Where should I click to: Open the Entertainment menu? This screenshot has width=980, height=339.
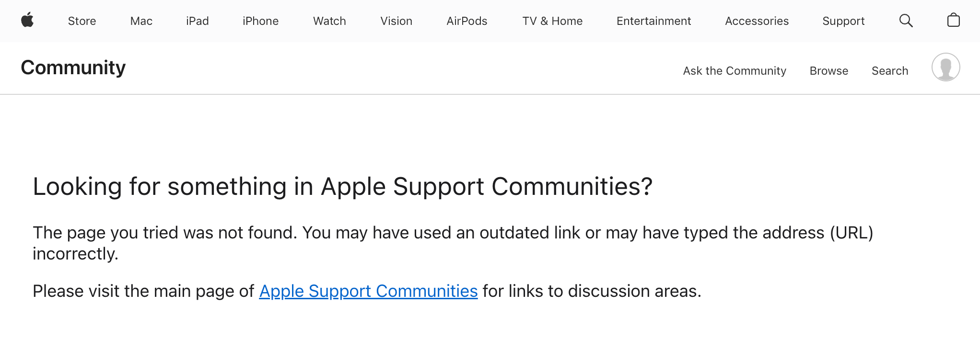click(x=653, y=21)
